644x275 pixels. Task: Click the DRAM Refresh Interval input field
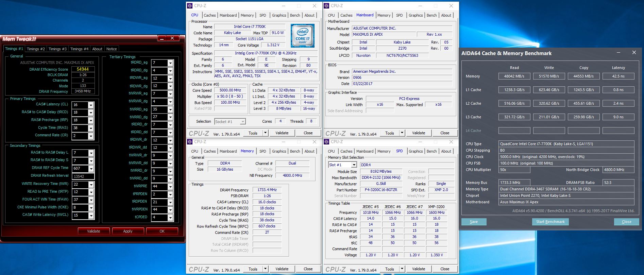[83, 176]
